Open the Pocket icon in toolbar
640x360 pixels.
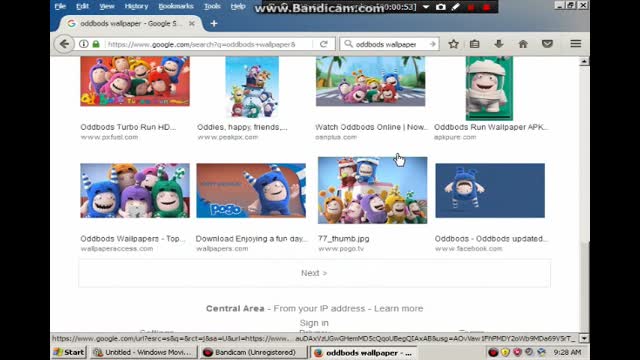click(547, 44)
